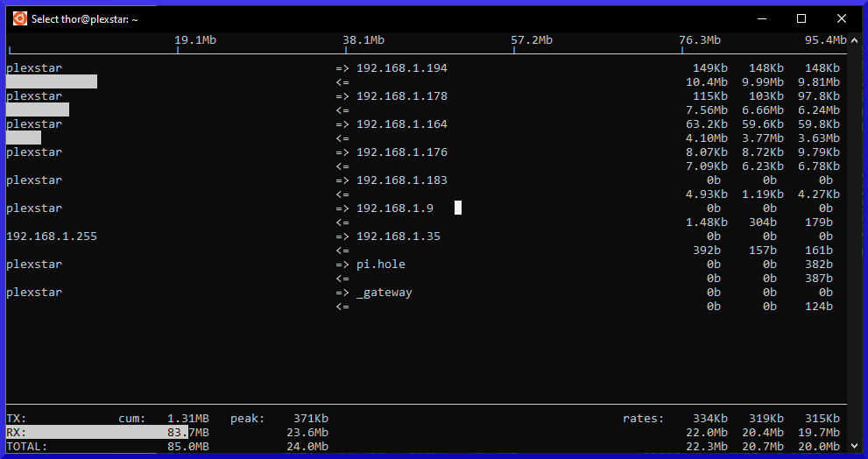868x459 pixels.
Task: Minimize the terminal window
Action: [760, 18]
